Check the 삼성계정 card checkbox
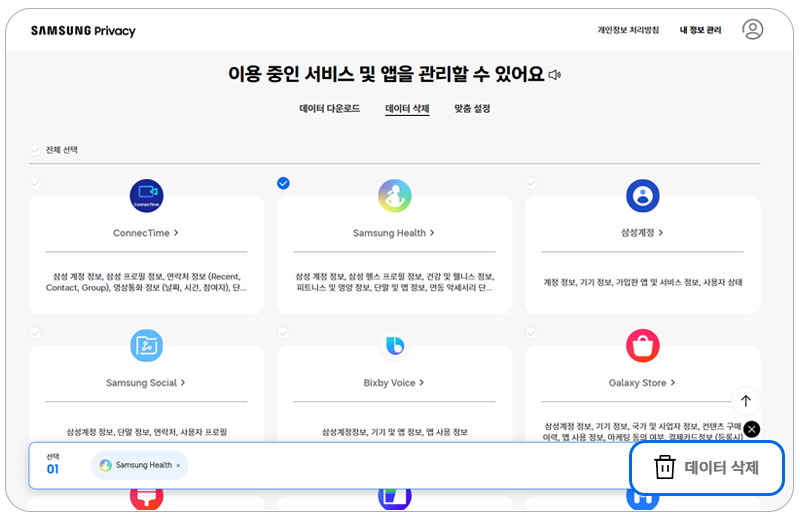 531,183
